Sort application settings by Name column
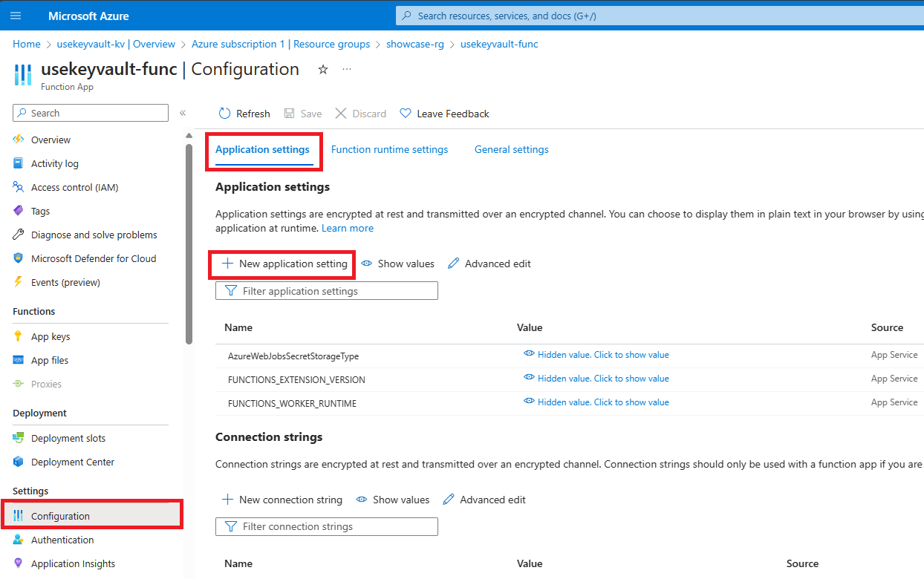The image size is (924, 579). tap(238, 327)
